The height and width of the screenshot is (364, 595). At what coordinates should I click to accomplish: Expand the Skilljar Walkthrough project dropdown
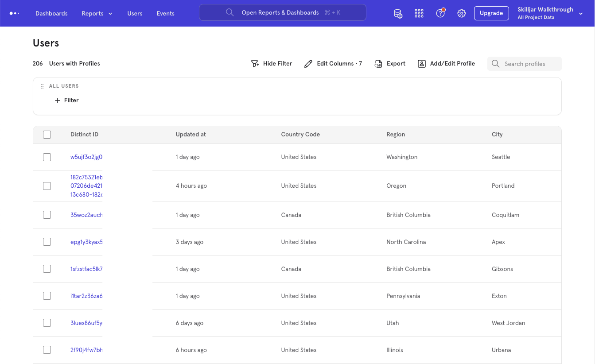tap(581, 14)
